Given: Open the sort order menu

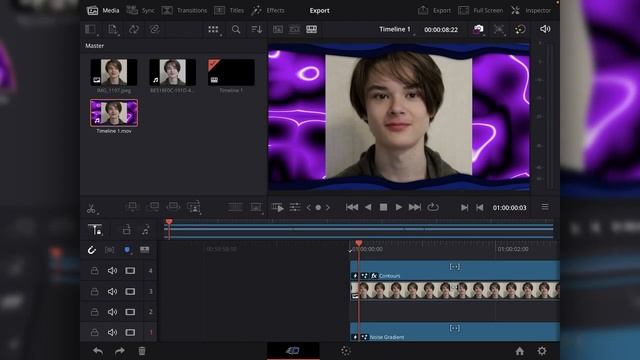Looking at the screenshot, I should click(257, 29).
